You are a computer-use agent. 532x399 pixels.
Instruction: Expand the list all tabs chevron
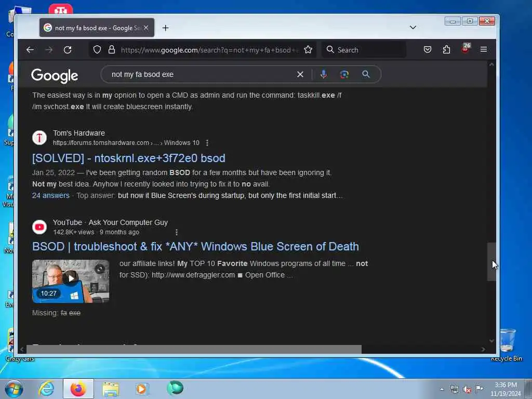click(x=413, y=28)
